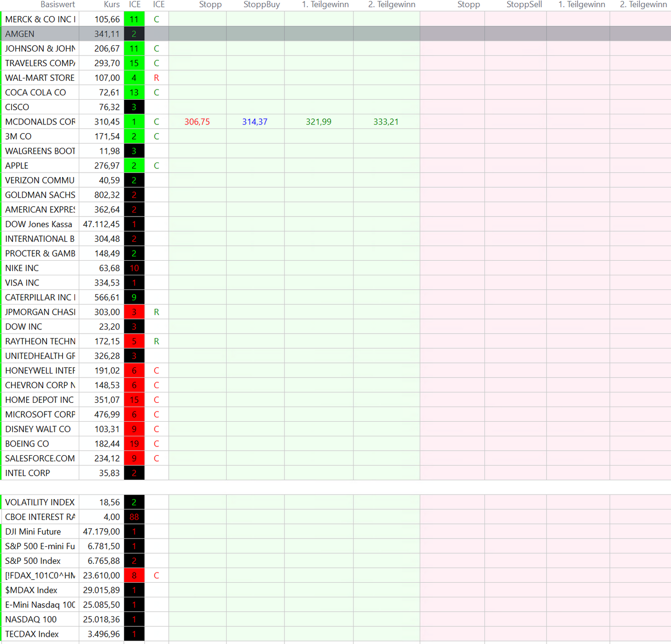671x644 pixels.
Task: Select the GOLDMAN SACHS price 802,32
Action: pyautogui.click(x=107, y=195)
